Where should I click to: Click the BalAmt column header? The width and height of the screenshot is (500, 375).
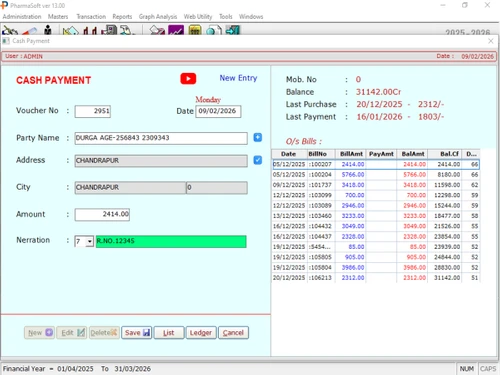point(412,154)
